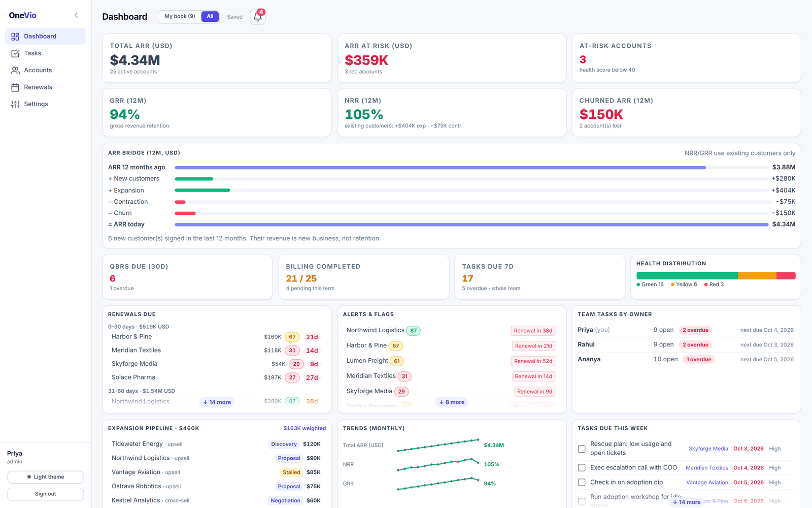Click the Tasks Due 7D card
The width and height of the screenshot is (812, 508).
pyautogui.click(x=539, y=277)
